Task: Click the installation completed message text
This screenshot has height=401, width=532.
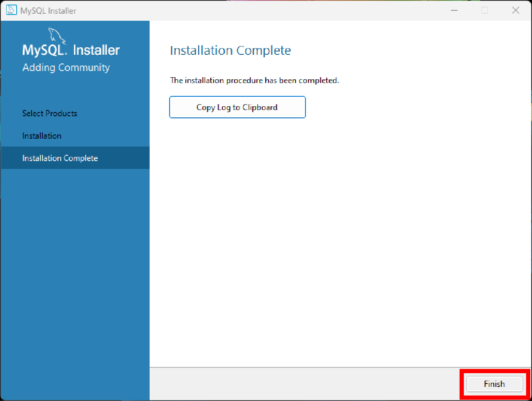Action: click(x=254, y=80)
